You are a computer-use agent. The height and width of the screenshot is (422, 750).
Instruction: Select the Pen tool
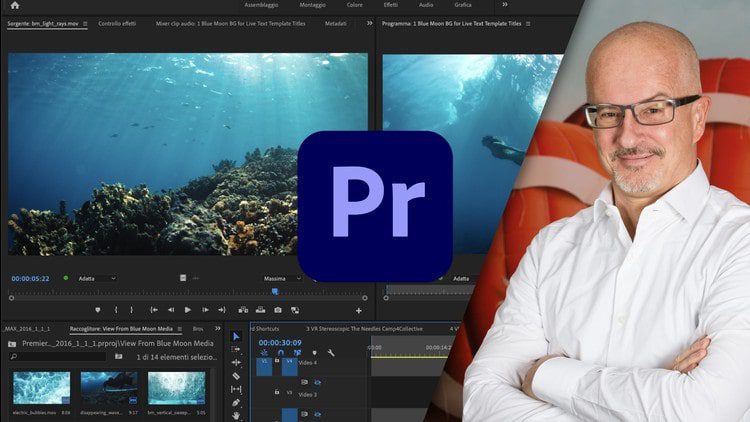(x=236, y=403)
